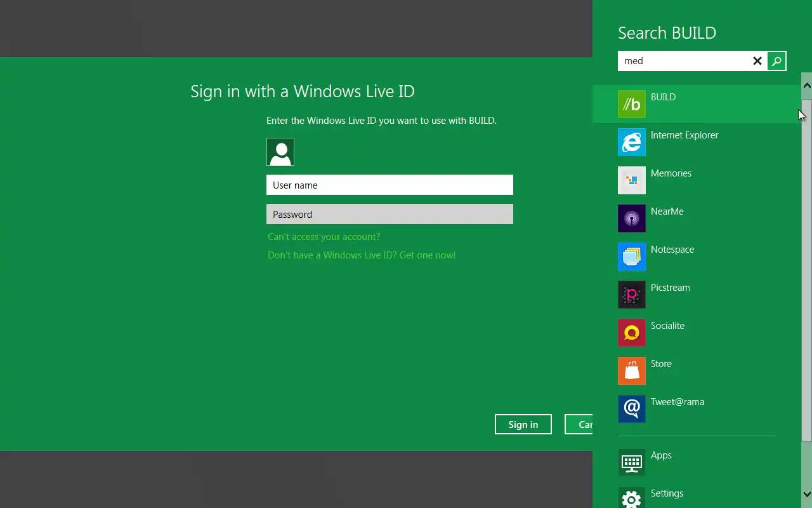Click the Sign in button
This screenshot has width=812, height=508.
(523, 424)
